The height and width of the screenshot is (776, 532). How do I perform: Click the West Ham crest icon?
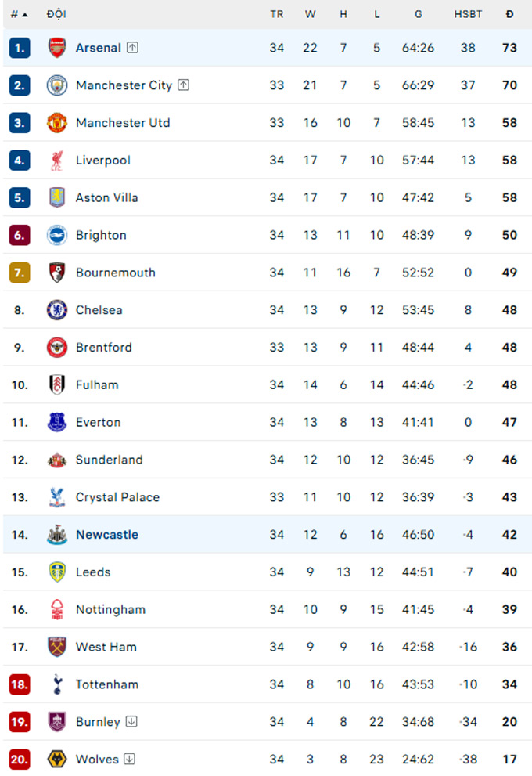click(x=57, y=648)
